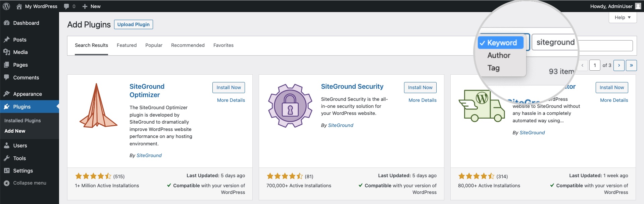The image size is (644, 204).
Task: Click the Posts pushpin icon
Action: click(7, 40)
